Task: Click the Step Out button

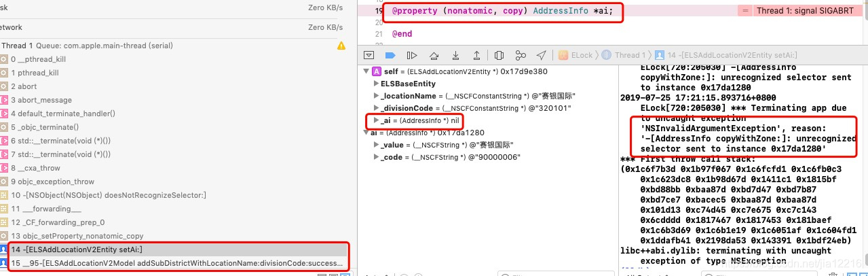Action: (476, 55)
